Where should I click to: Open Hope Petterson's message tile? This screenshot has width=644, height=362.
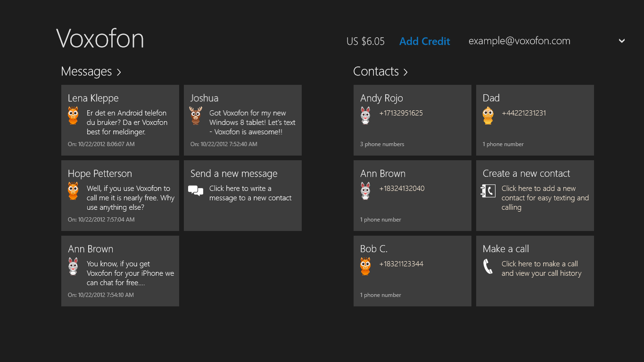point(120,196)
